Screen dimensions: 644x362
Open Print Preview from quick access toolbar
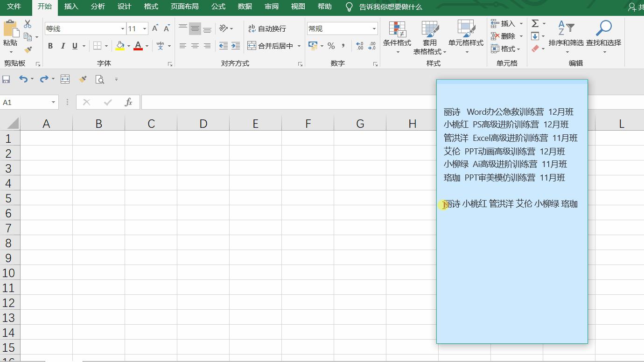coord(100,79)
